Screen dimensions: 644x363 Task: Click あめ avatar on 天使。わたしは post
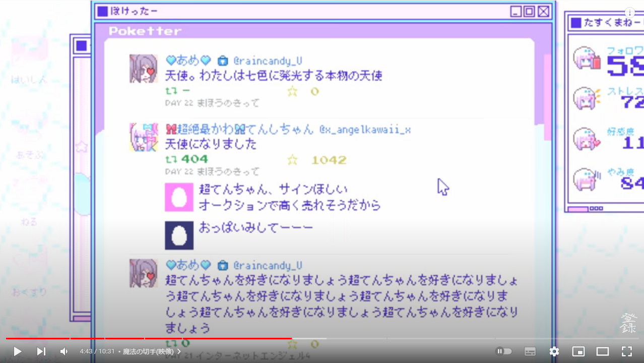(144, 69)
